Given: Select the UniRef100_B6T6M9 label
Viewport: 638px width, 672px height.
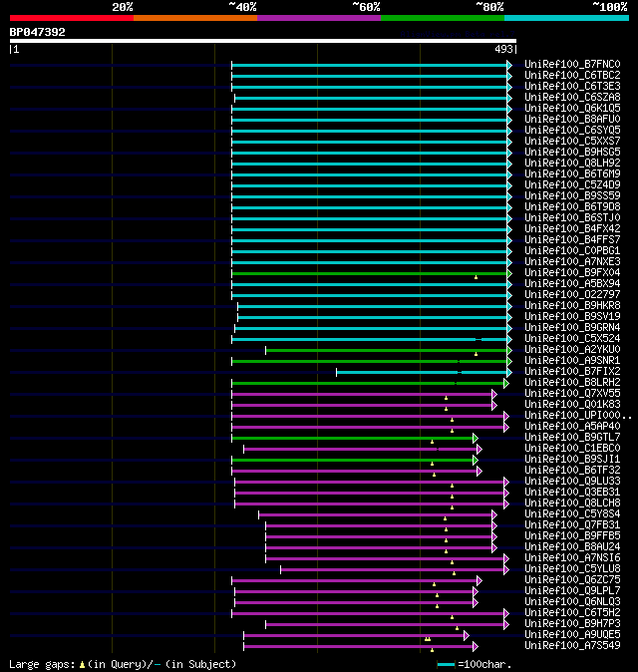Looking at the screenshot, I should [x=572, y=174].
